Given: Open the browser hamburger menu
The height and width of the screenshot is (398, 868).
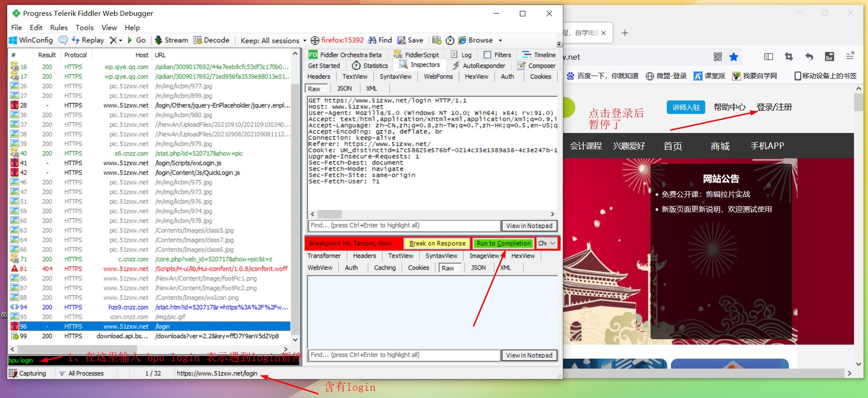Looking at the screenshot, I should pyautogui.click(x=850, y=56).
